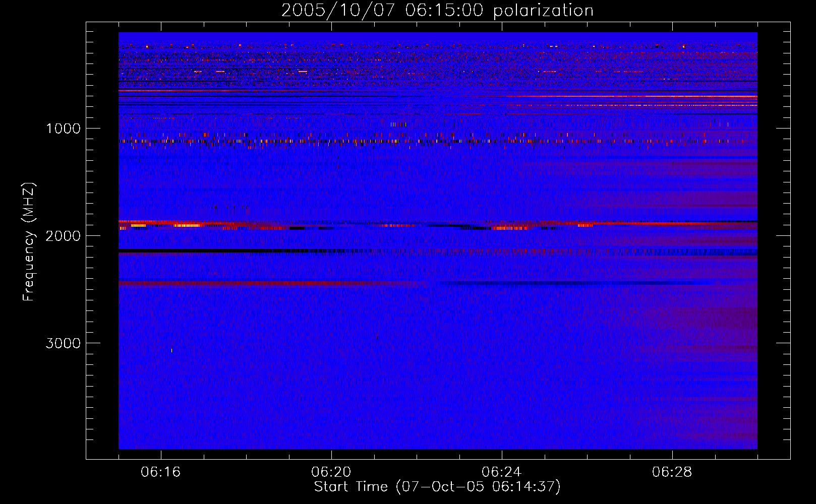Click the plot title '2005/10/07 06:15:00 polarization'

point(437,11)
